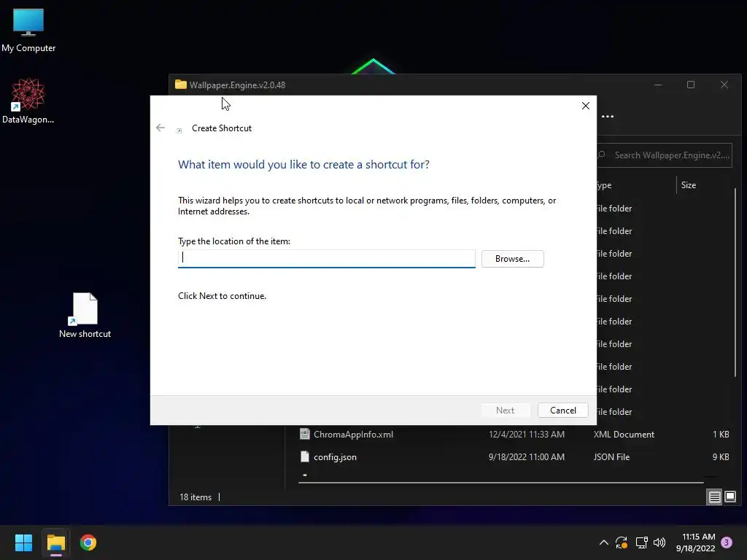The height and width of the screenshot is (560, 747).
Task: Select the DataWagon desktop shortcut
Action: pyautogui.click(x=28, y=101)
